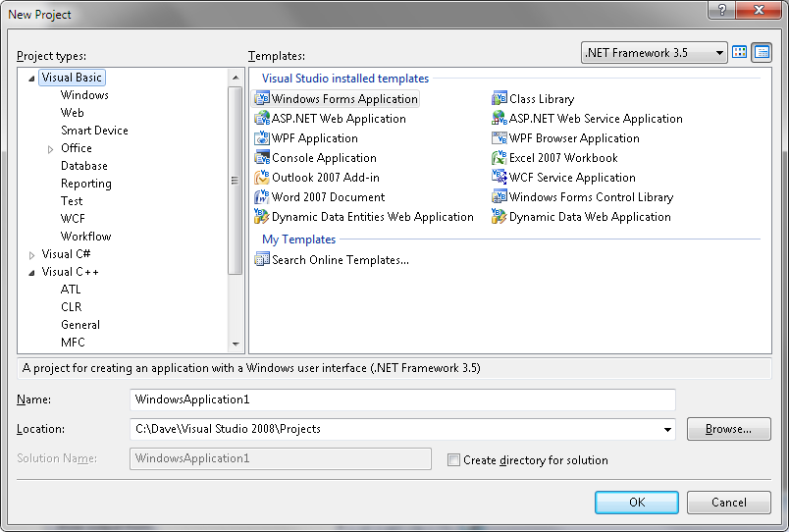Viewport: 789px width, 532px height.
Task: Select the Database project type
Action: [x=84, y=166]
